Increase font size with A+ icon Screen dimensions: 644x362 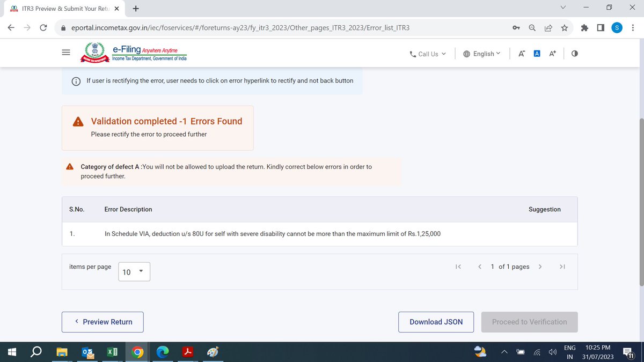click(x=552, y=54)
